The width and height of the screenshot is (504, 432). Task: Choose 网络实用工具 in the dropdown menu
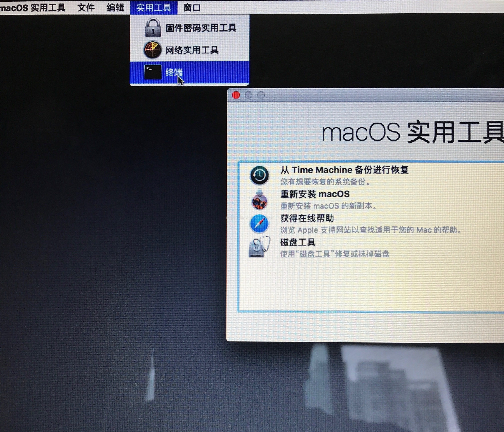click(x=189, y=50)
